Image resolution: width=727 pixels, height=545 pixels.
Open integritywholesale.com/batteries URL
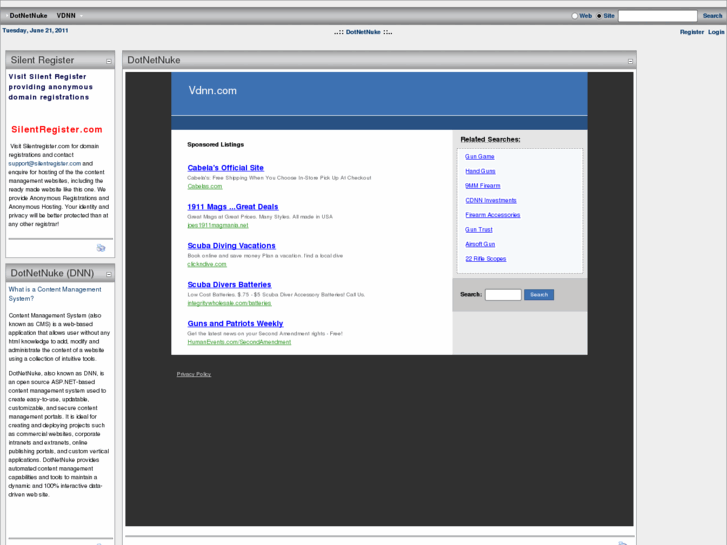pyautogui.click(x=229, y=303)
